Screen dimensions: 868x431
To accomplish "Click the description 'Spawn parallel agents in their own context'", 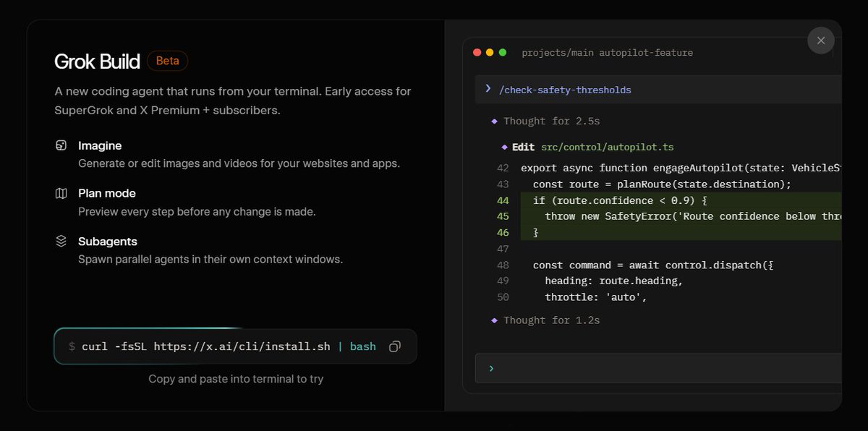I will pos(210,259).
